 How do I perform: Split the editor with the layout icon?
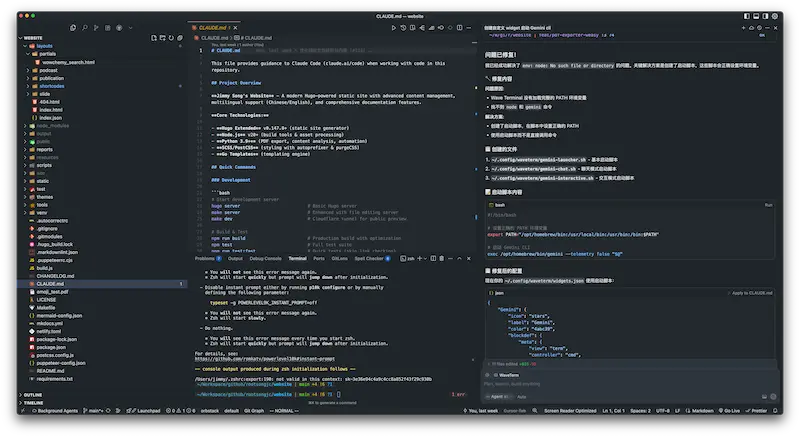tap(459, 28)
